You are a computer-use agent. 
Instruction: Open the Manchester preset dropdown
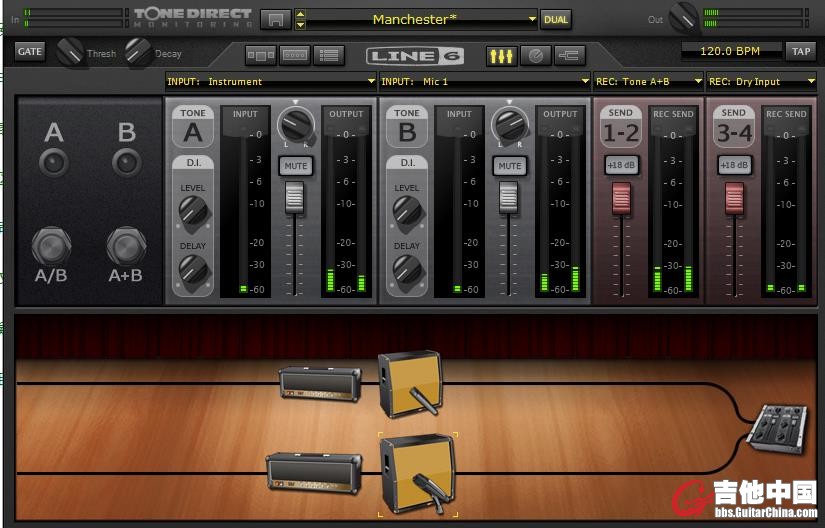pyautogui.click(x=422, y=20)
